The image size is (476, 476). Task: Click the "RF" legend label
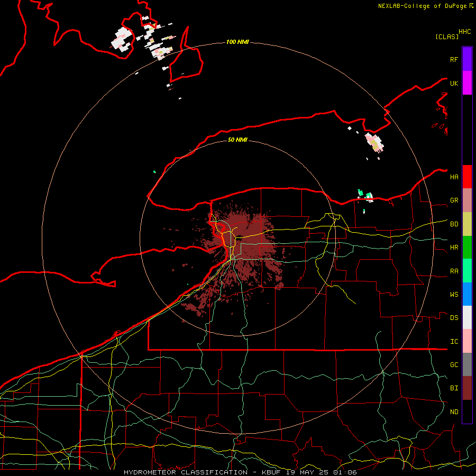pos(454,59)
